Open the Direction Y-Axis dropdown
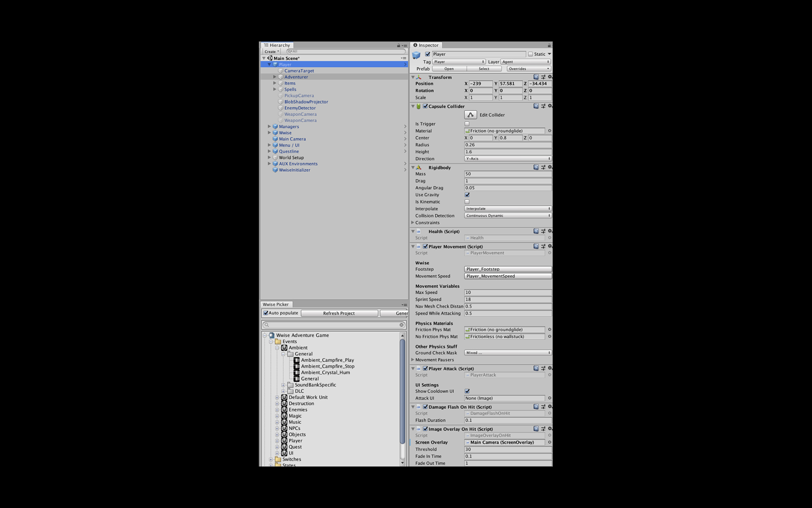 pyautogui.click(x=508, y=159)
